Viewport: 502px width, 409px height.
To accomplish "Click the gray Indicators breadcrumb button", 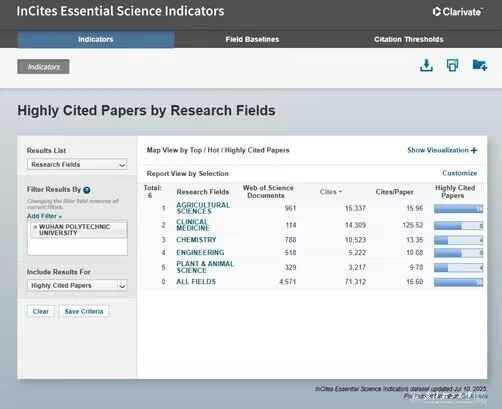I will point(43,67).
